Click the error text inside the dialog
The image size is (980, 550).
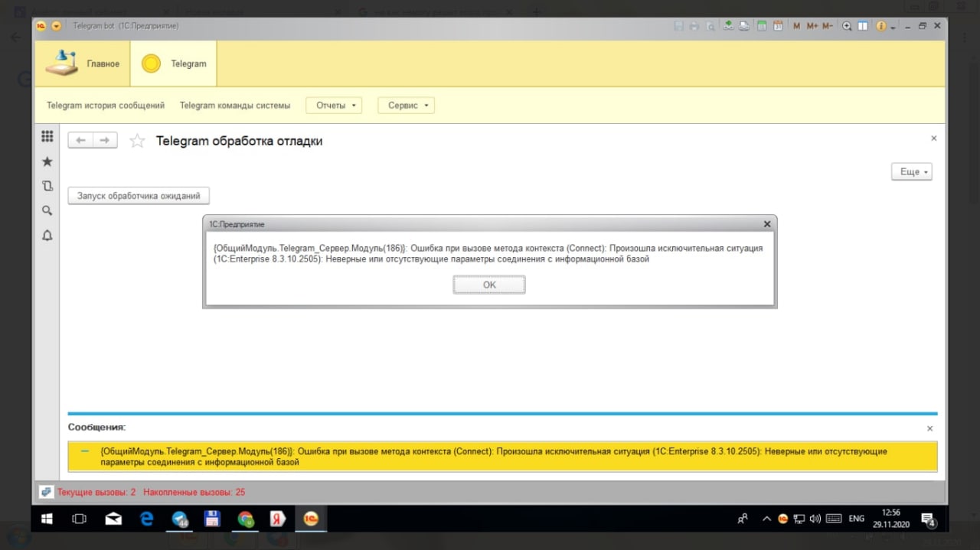[488, 254]
